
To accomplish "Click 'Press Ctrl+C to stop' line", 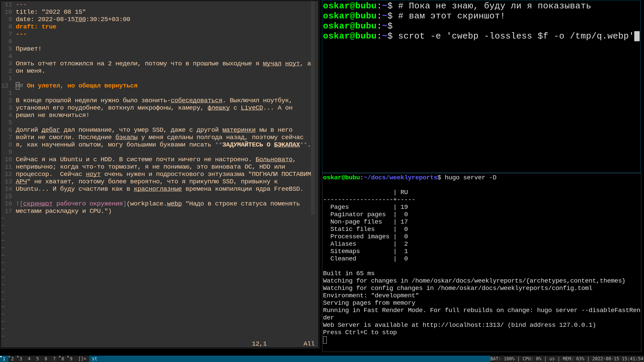I will pyautogui.click(x=360, y=333).
